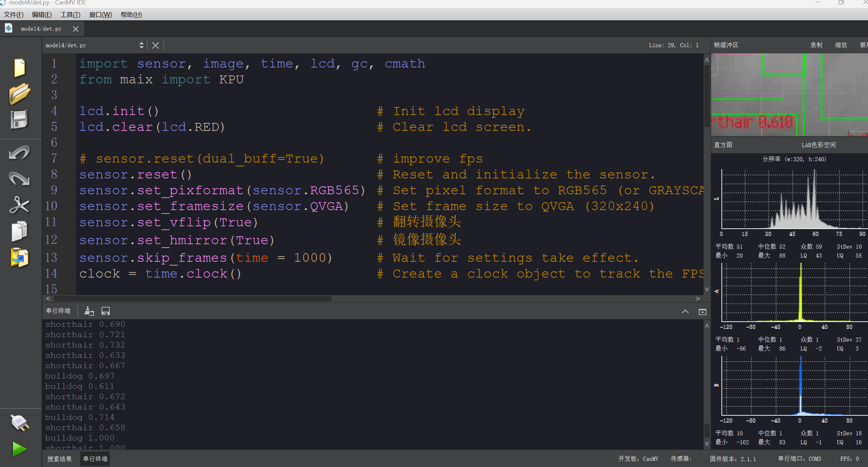Click the New File icon in the sidebar
The height and width of the screenshot is (467, 868).
[20, 68]
